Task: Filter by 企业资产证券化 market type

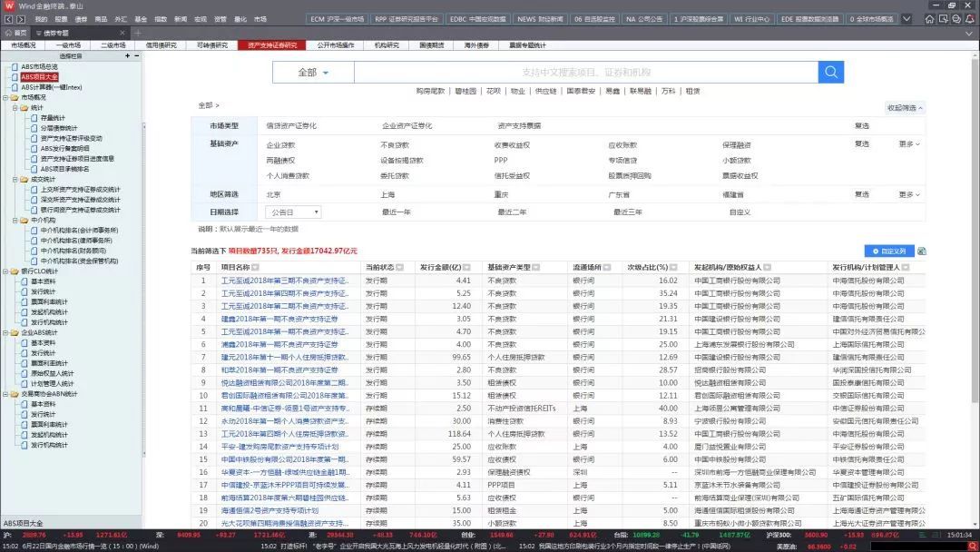Action: click(x=407, y=125)
